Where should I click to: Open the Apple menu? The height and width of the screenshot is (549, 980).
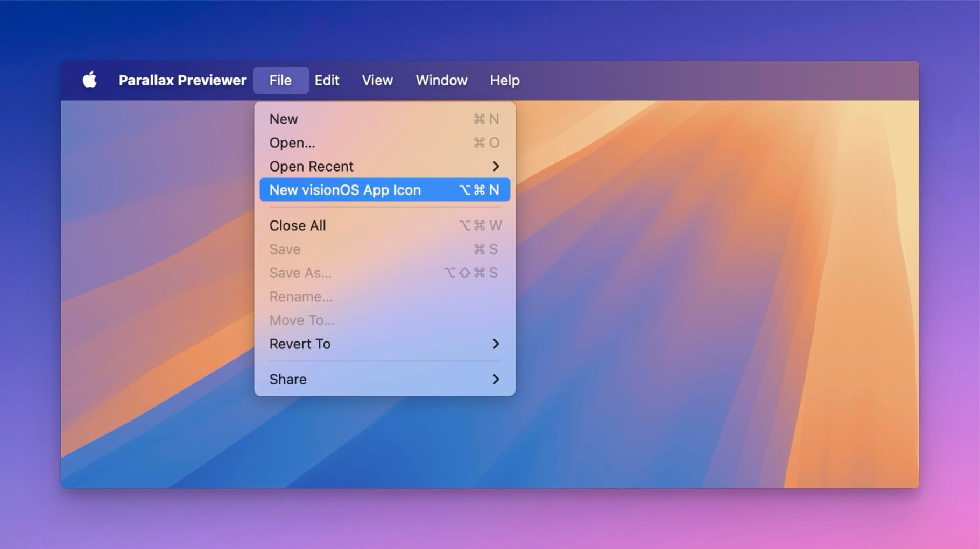[89, 80]
